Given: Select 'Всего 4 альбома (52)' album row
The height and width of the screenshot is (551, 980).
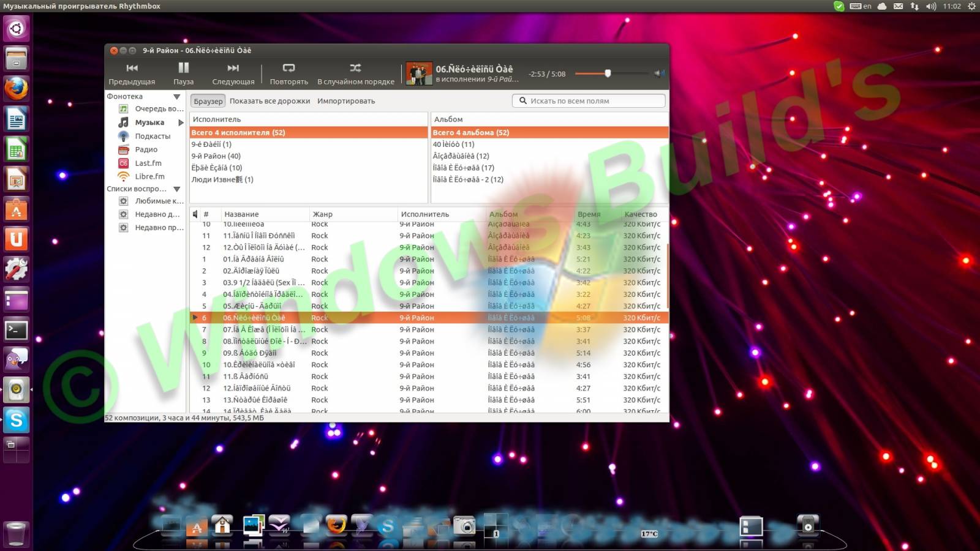Looking at the screenshot, I should (x=549, y=132).
